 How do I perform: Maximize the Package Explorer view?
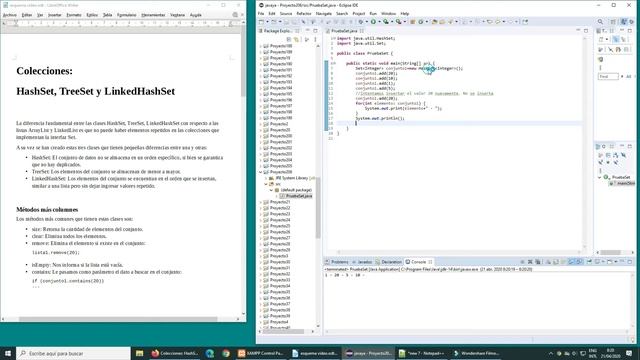point(315,31)
